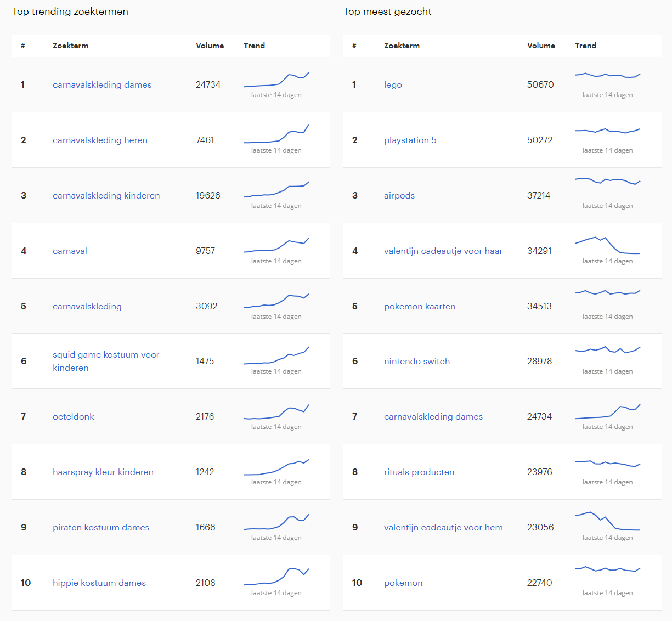Open the 'squid game kostuum voor kinderen' link
672x621 pixels.
[106, 361]
